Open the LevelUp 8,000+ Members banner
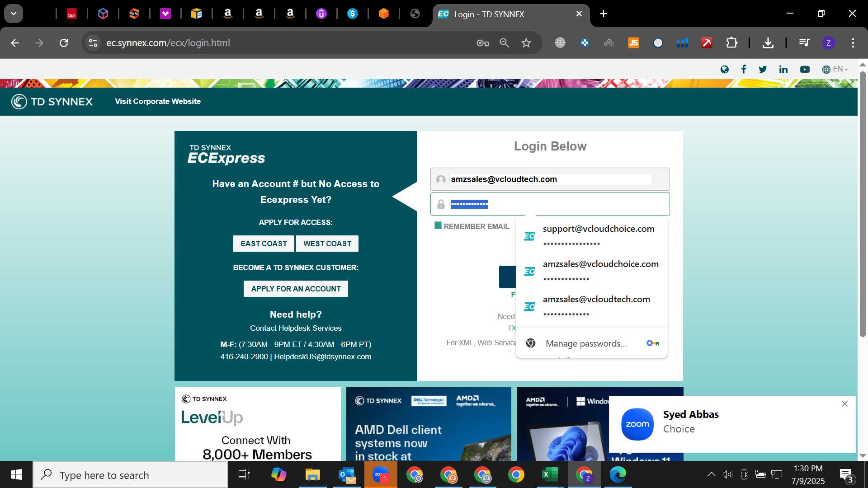 click(x=258, y=424)
